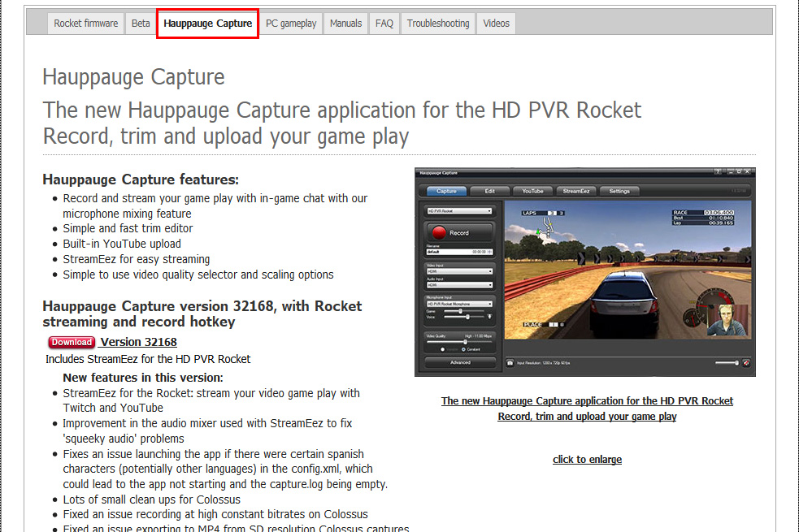
Task: Click 'Lots of small clean ups for Colossus'
Action: tap(151, 500)
